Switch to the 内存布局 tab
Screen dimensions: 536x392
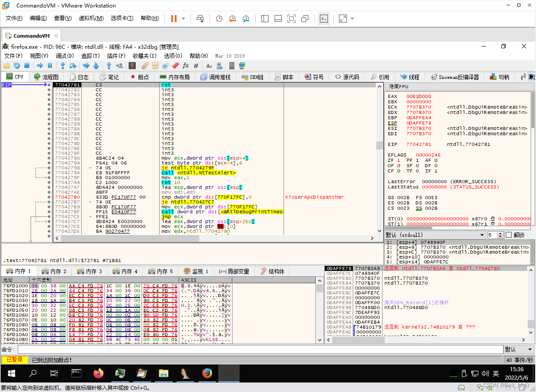click(x=175, y=77)
